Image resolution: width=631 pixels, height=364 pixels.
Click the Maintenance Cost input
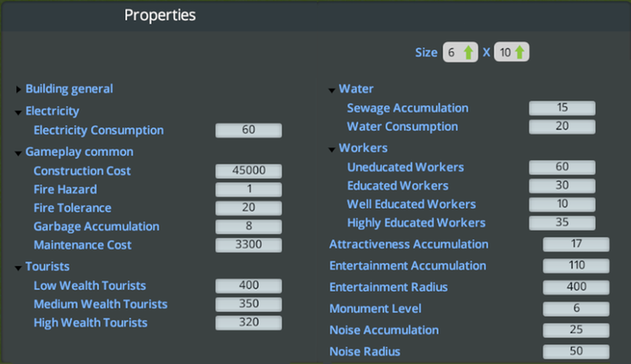pos(248,245)
